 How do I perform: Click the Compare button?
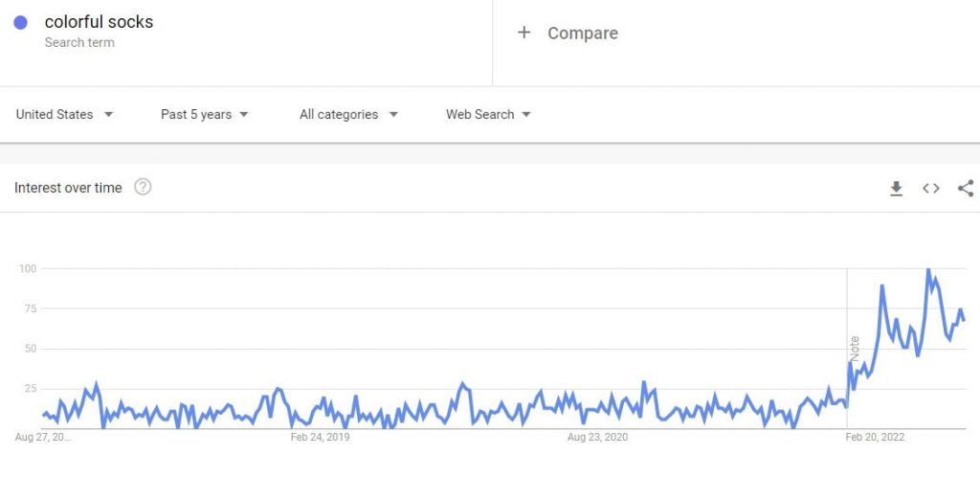pos(568,34)
